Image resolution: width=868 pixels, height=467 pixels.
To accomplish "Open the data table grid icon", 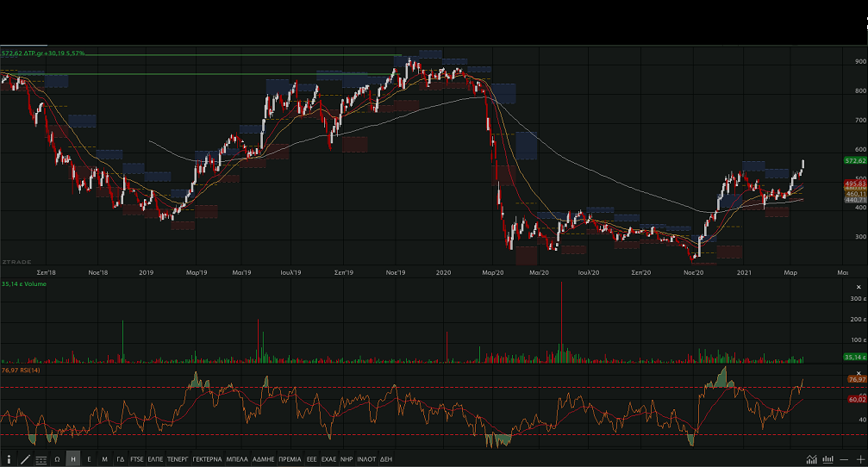I will 41,459.
